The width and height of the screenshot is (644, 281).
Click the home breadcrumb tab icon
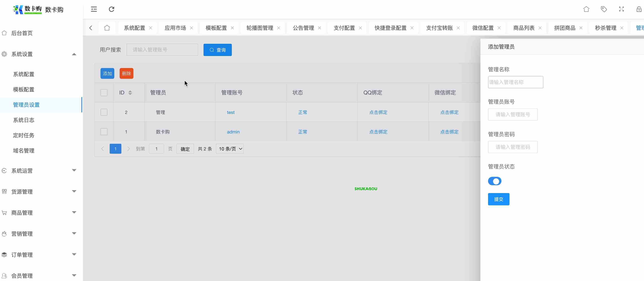(107, 28)
